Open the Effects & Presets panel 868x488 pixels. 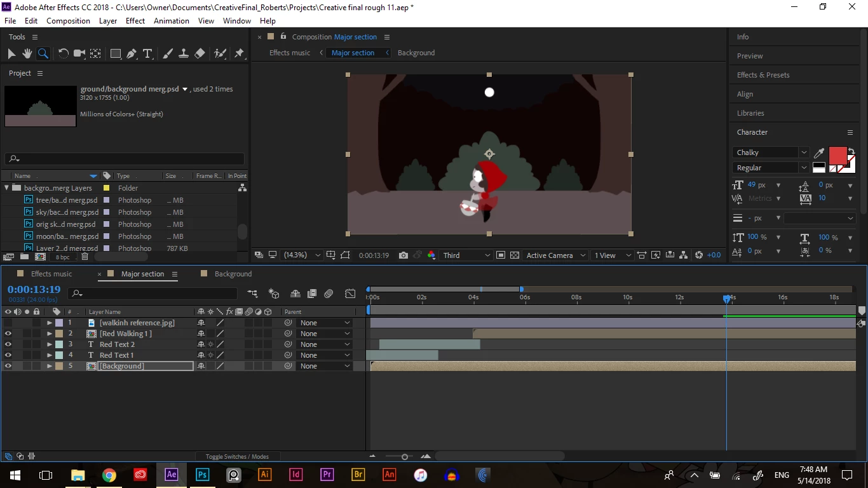click(763, 75)
